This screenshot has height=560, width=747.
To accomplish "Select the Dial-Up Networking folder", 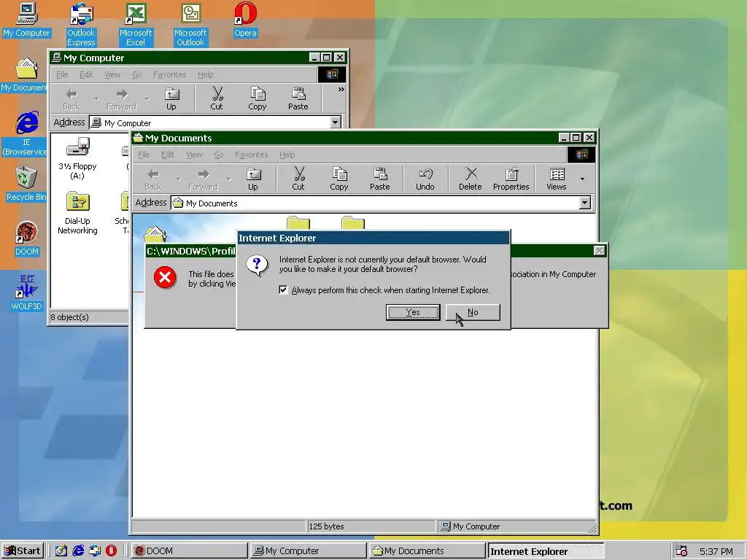I will tap(77, 213).
